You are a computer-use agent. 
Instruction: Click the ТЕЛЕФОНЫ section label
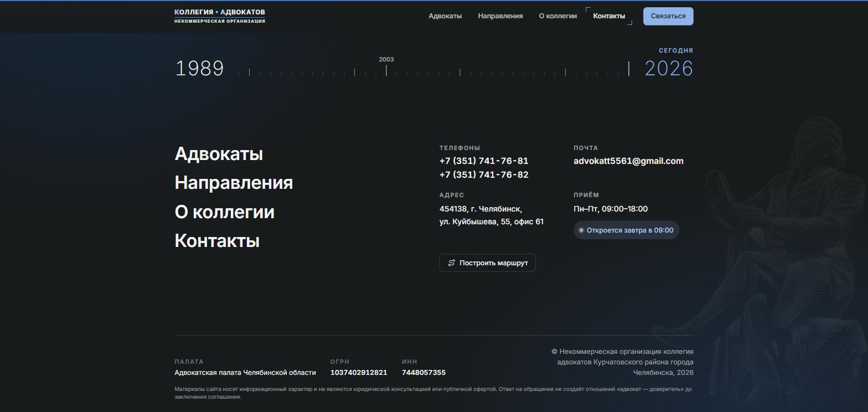point(460,148)
